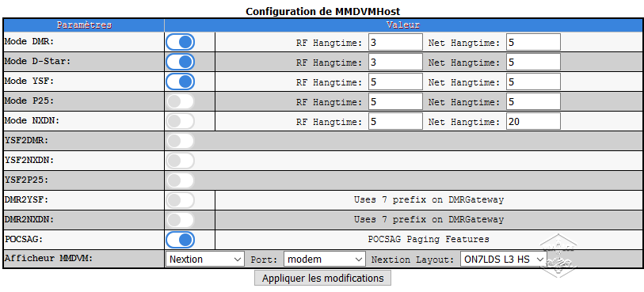The height and width of the screenshot is (292, 644).
Task: Click the YSF2DMR: label
Action: click(x=27, y=140)
